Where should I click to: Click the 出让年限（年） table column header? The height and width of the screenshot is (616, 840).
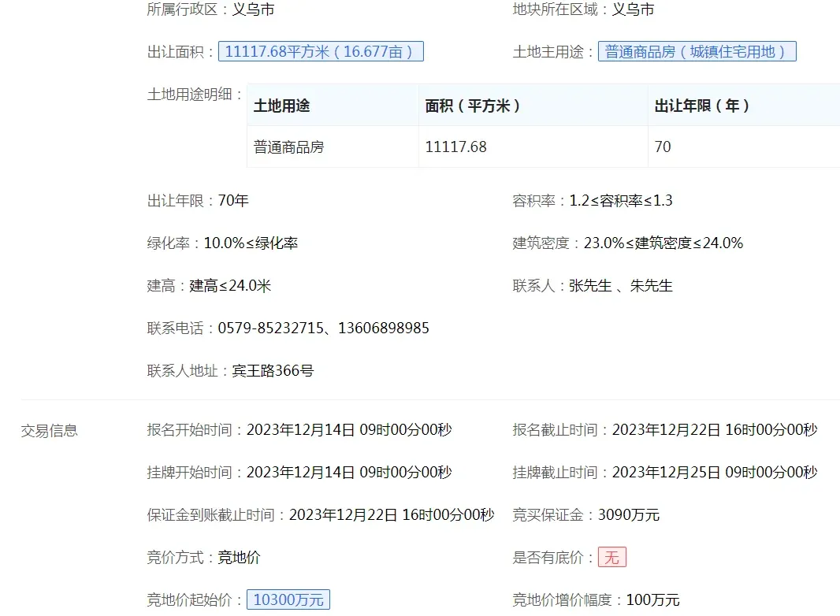click(702, 106)
